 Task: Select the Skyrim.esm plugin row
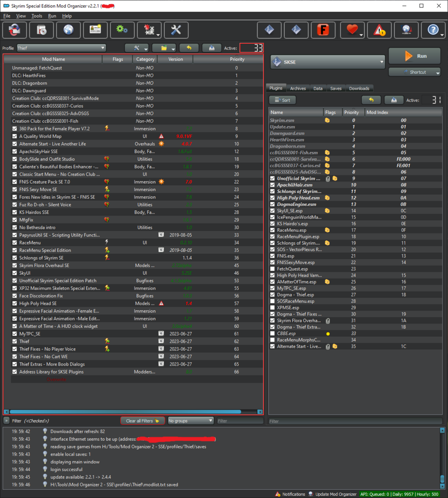(355, 120)
